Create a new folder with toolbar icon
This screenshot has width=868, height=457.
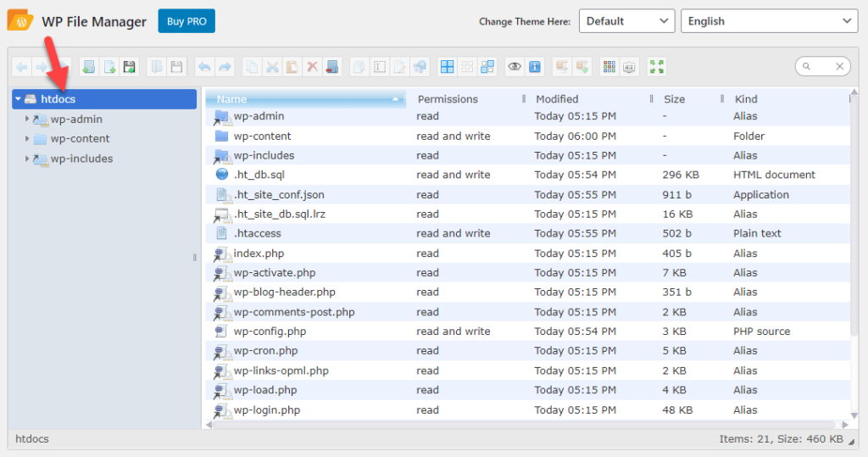[x=88, y=67]
